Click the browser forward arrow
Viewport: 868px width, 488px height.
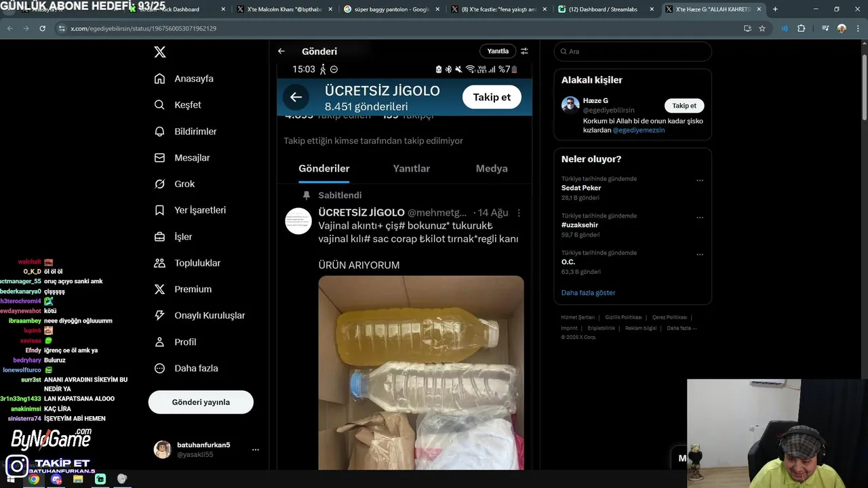26,28
